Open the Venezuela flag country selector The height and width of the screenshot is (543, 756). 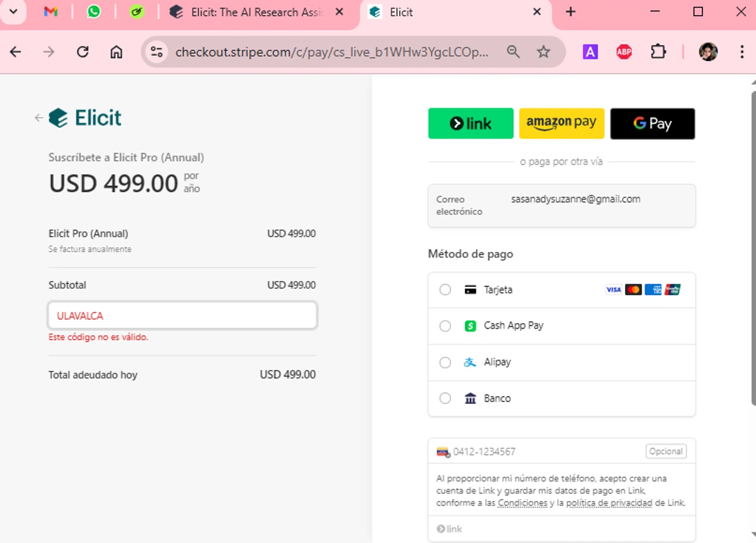(444, 452)
